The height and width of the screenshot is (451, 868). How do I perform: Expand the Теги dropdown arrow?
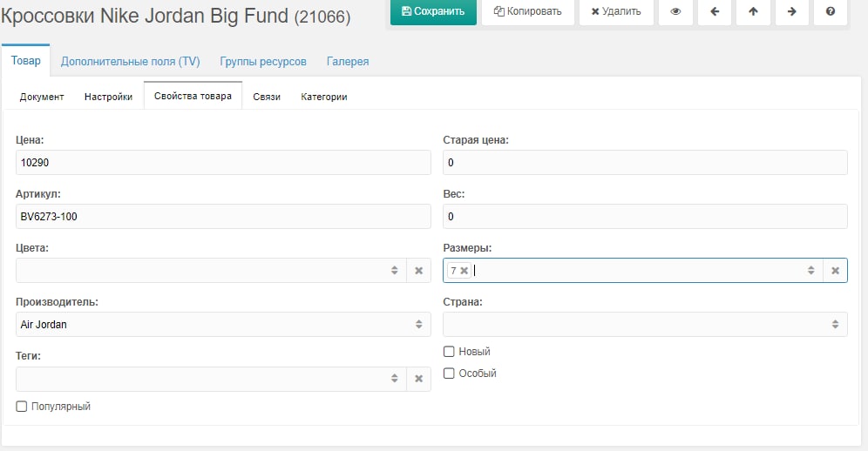pos(394,379)
